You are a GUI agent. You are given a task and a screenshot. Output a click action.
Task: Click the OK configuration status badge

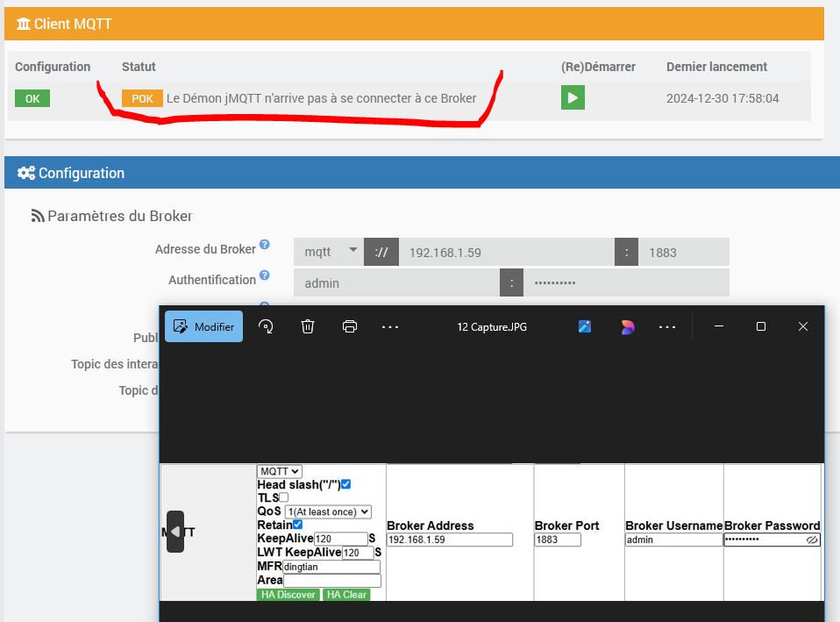[32, 98]
